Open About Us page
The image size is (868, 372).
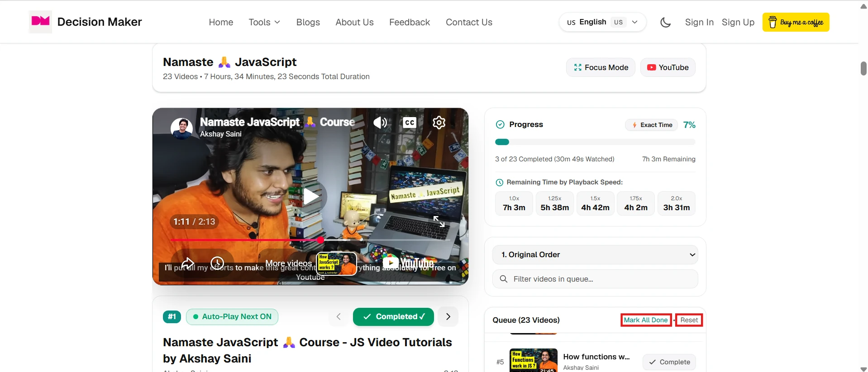pos(354,22)
